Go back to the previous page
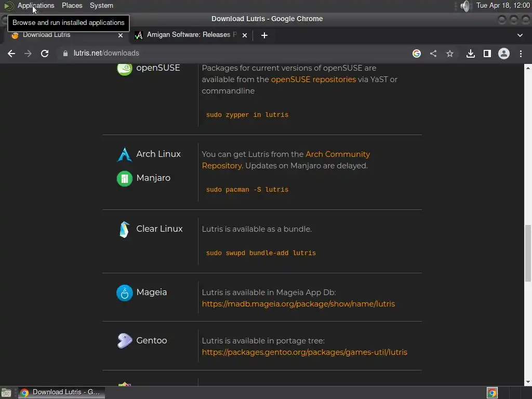The image size is (532, 399). pos(11,54)
